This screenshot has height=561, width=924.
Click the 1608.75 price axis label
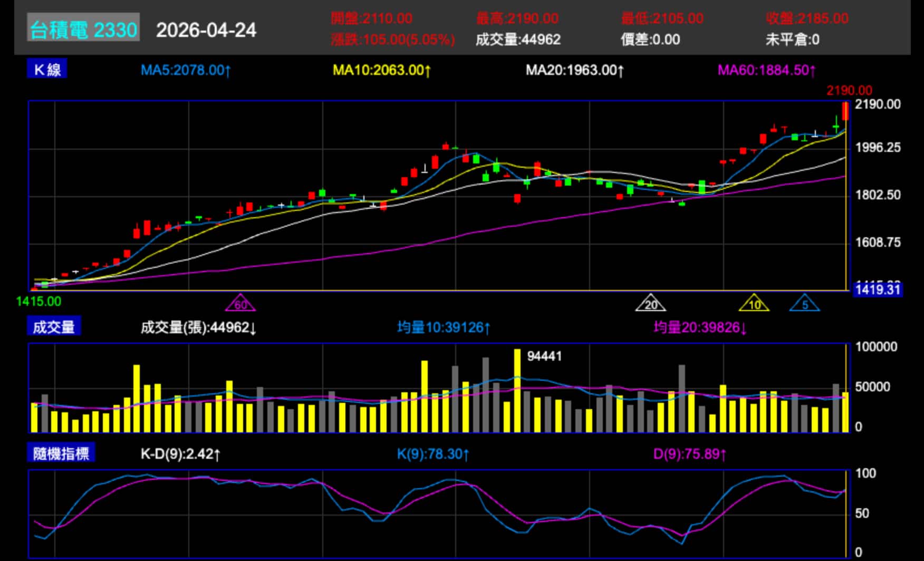(x=878, y=243)
